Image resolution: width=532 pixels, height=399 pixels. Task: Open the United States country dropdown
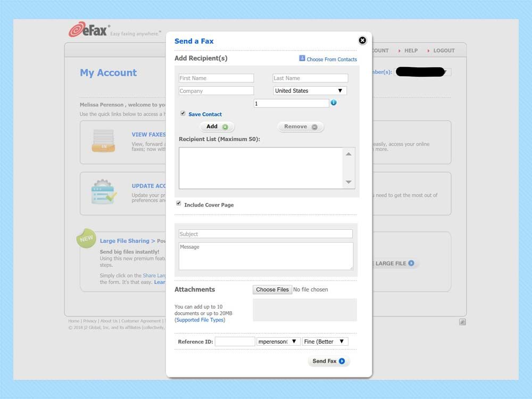click(x=310, y=90)
